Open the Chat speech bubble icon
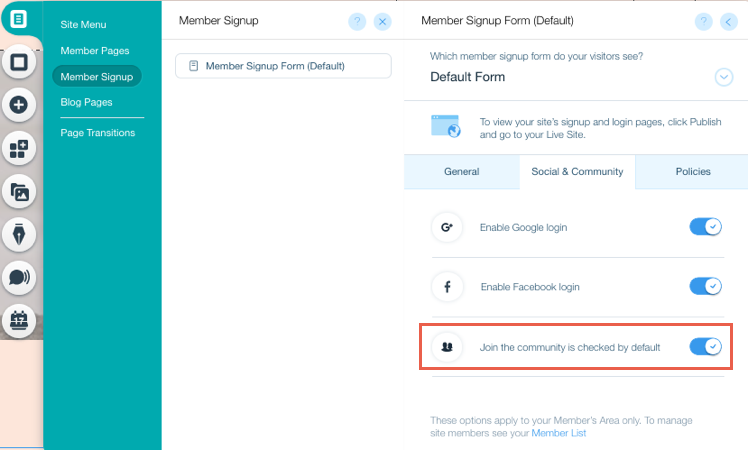 click(19, 277)
